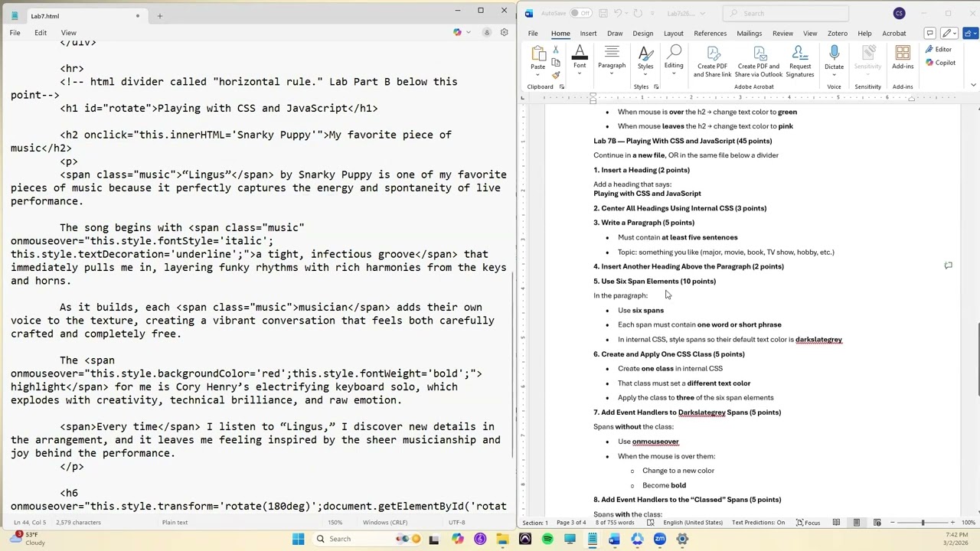
Task: Click the Copilot icon in Notepad toolbar
Action: point(458,32)
